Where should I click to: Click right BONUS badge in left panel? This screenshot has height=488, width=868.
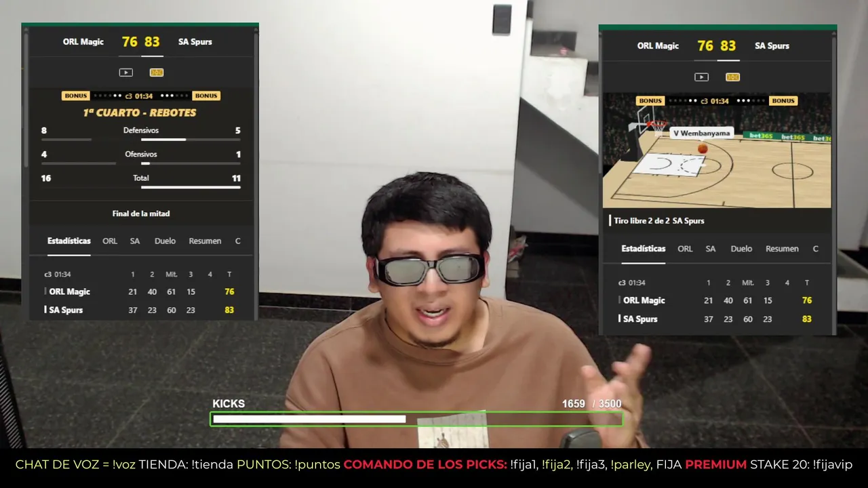206,96
